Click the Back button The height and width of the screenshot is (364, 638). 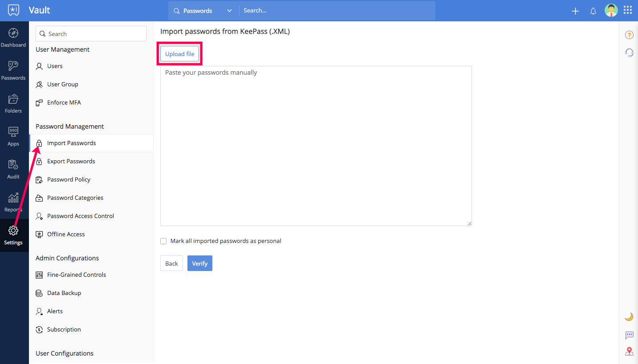171,263
